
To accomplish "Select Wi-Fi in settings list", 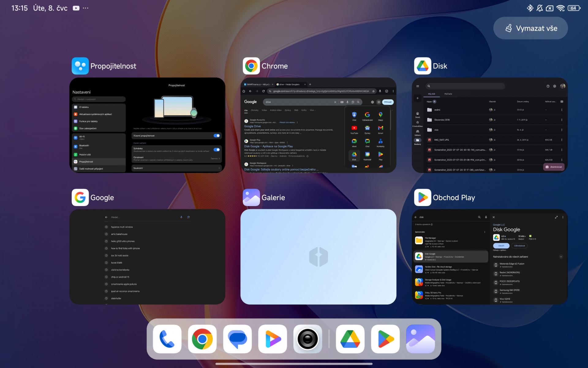I will click(x=99, y=137).
